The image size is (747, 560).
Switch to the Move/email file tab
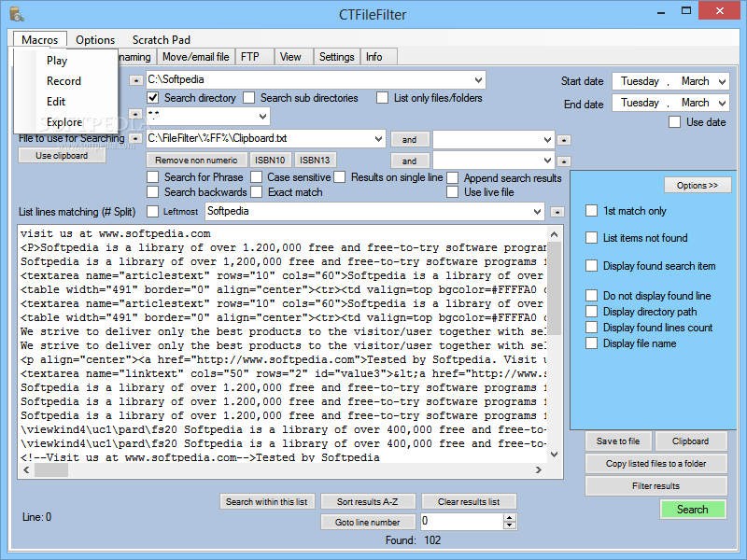(x=195, y=57)
